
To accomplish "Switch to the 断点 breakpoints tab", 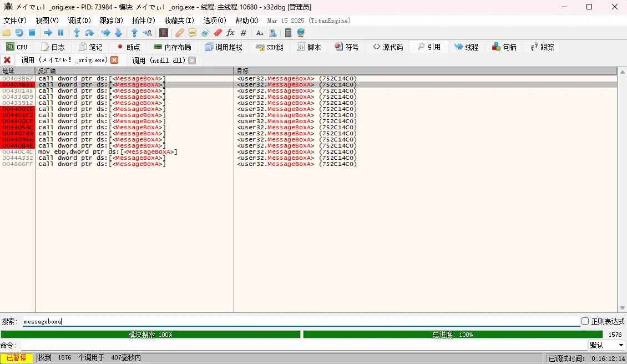I will tap(128, 47).
